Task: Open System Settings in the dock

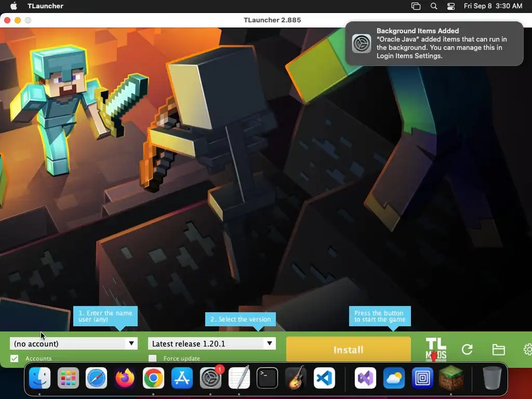Action: coord(210,378)
